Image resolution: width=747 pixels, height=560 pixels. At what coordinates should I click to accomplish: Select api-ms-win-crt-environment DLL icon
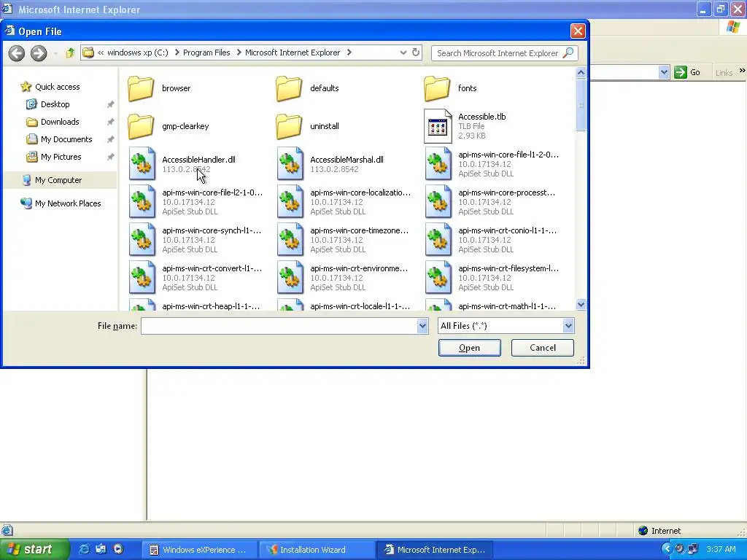[x=290, y=278]
